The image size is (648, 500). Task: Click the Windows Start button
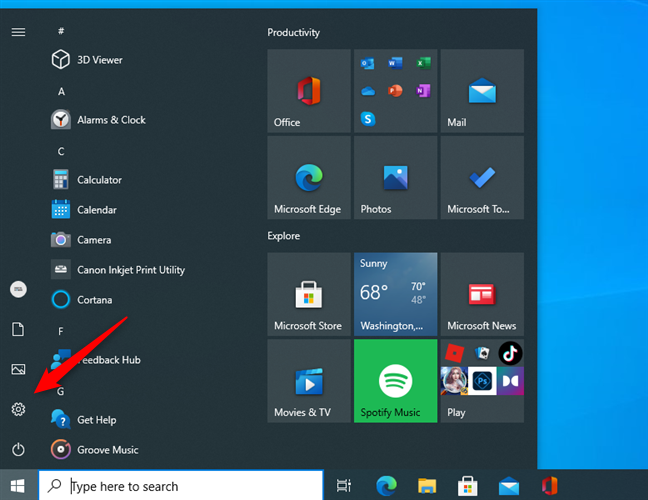[18, 486]
